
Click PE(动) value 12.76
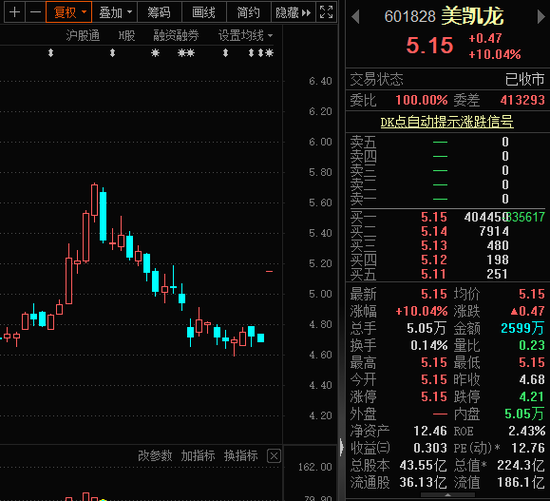(x=528, y=448)
